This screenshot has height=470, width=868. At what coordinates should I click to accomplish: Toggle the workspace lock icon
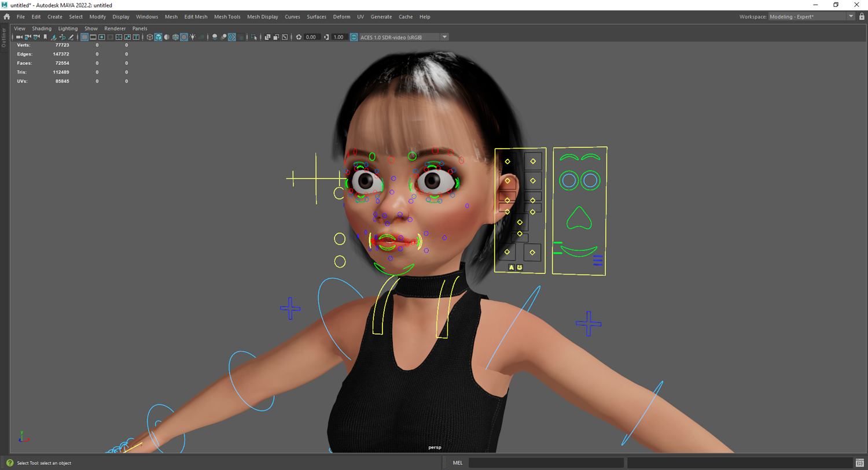tap(862, 17)
